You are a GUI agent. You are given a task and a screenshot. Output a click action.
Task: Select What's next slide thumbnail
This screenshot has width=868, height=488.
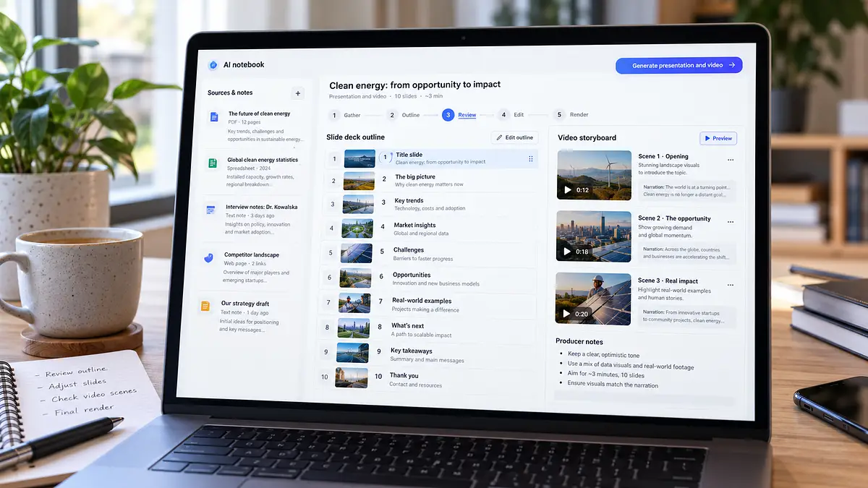tap(354, 328)
